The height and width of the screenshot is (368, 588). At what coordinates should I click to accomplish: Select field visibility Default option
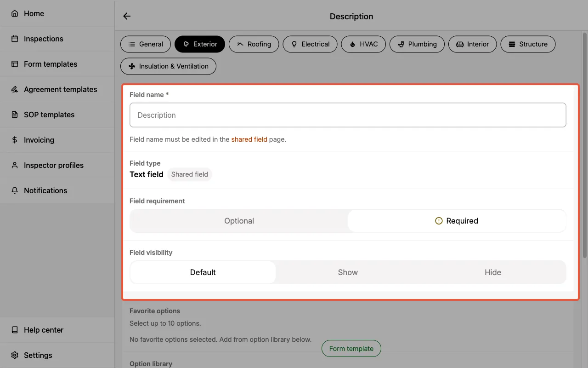point(203,272)
